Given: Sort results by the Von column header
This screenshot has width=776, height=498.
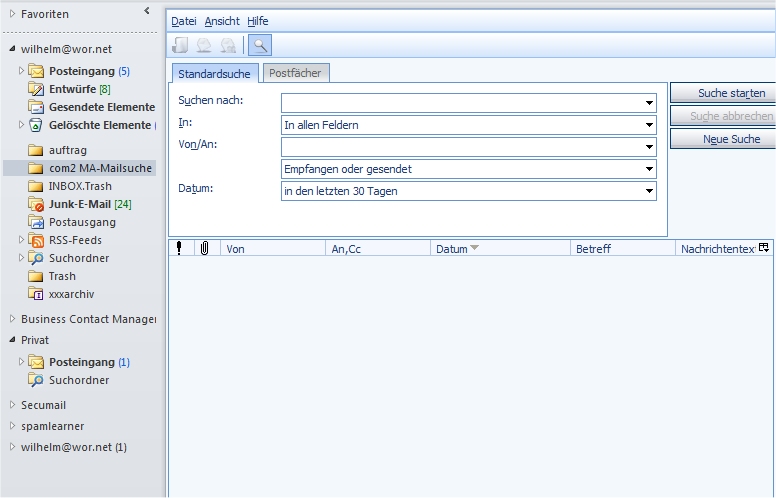Looking at the screenshot, I should tap(273, 249).
